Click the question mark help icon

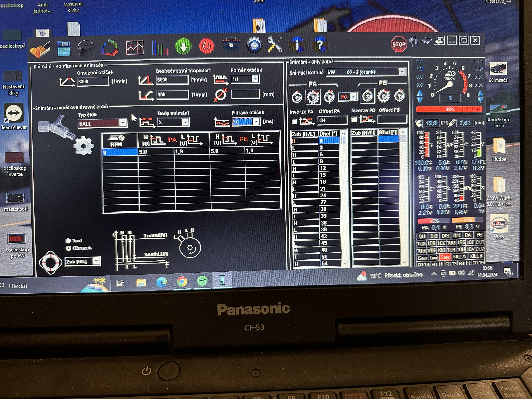point(320,44)
